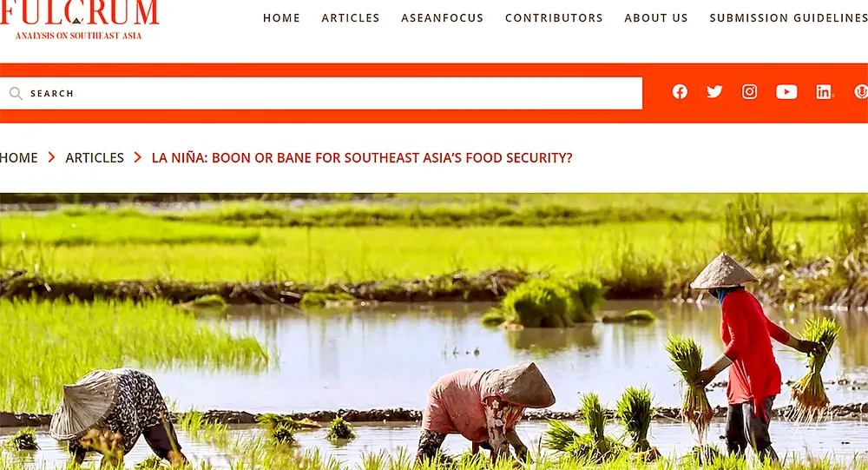Click the La Niña breadcrumb title

tap(362, 158)
